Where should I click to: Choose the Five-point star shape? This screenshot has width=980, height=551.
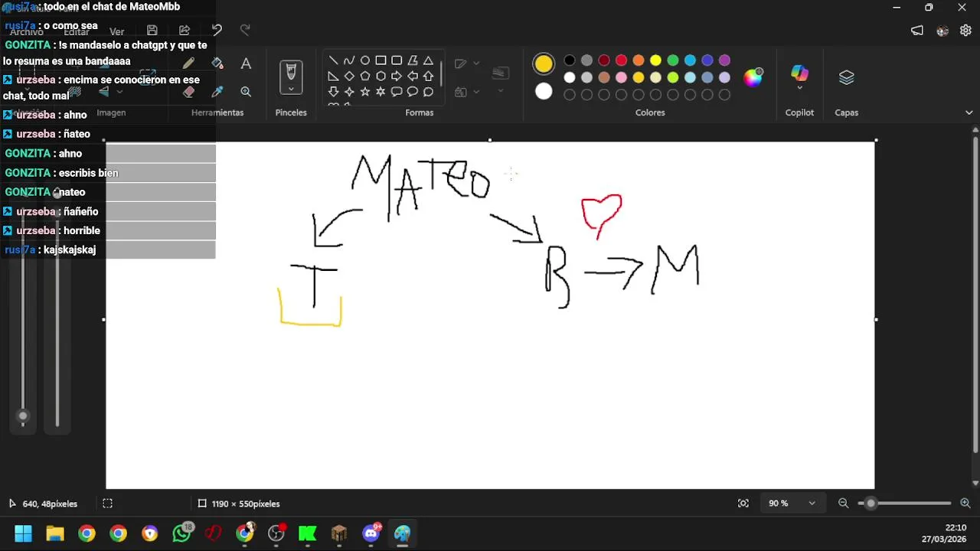click(x=365, y=92)
